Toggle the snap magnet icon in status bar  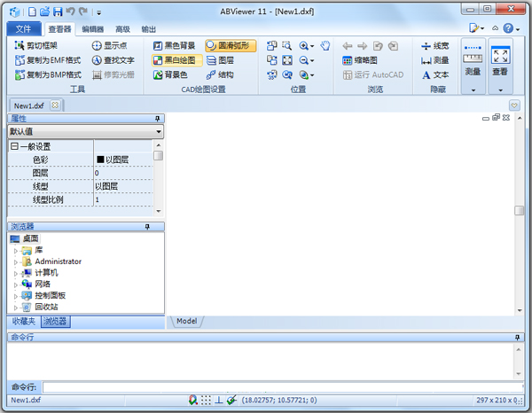193,400
